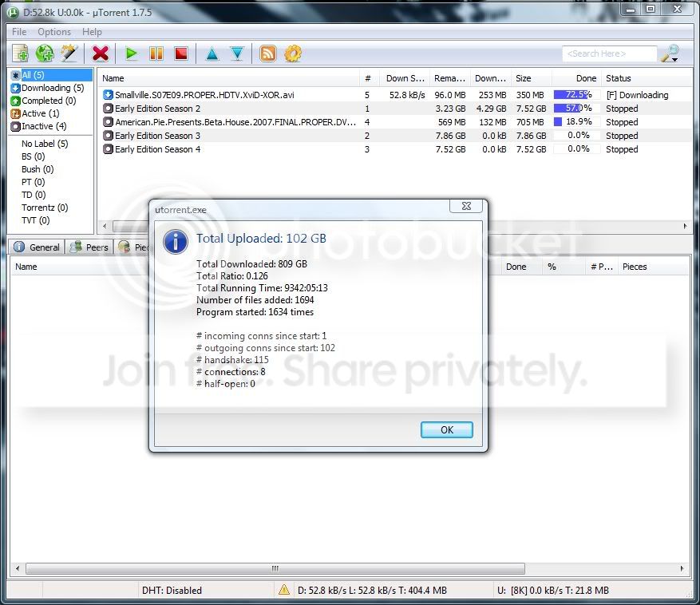Select the Inactive (4) category
Image resolution: width=700 pixels, height=605 pixels.
pyautogui.click(x=38, y=126)
